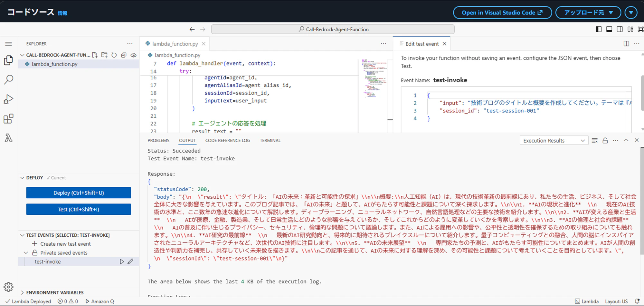The image size is (644, 306).
Task: Run the test-invoke event play icon
Action: pos(122,262)
